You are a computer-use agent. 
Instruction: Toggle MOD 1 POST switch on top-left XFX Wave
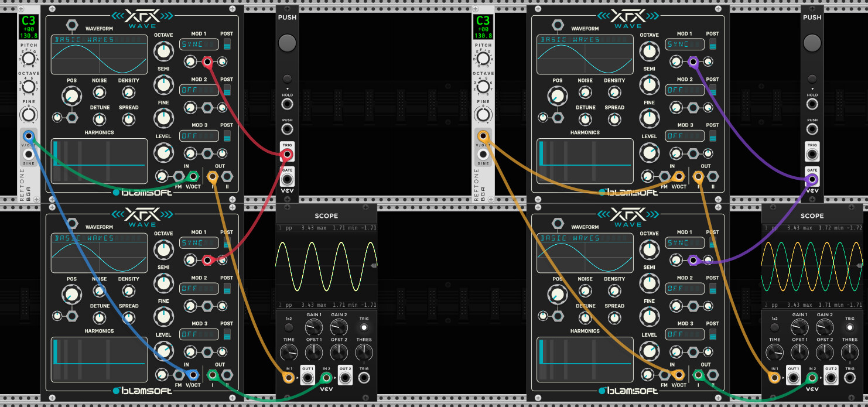coord(227,45)
